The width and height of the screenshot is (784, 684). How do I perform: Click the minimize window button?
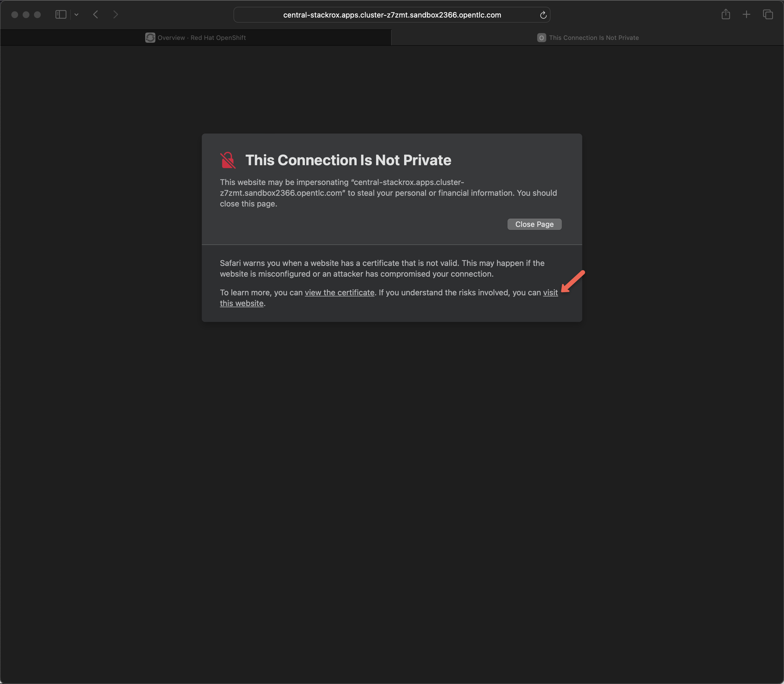pos(26,14)
